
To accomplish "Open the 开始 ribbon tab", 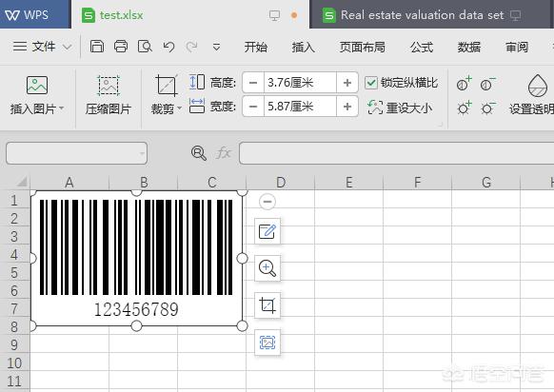I will click(x=255, y=47).
